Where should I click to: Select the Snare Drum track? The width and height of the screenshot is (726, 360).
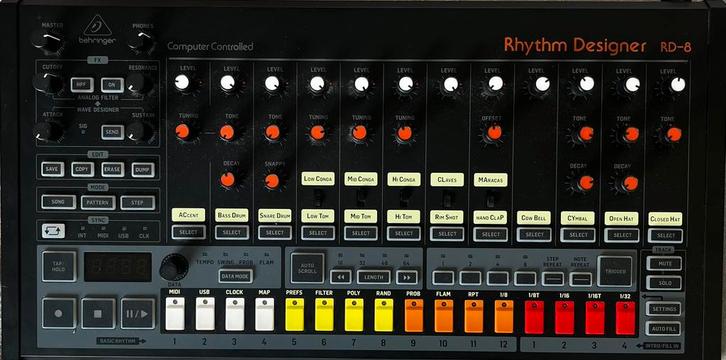pos(275,233)
